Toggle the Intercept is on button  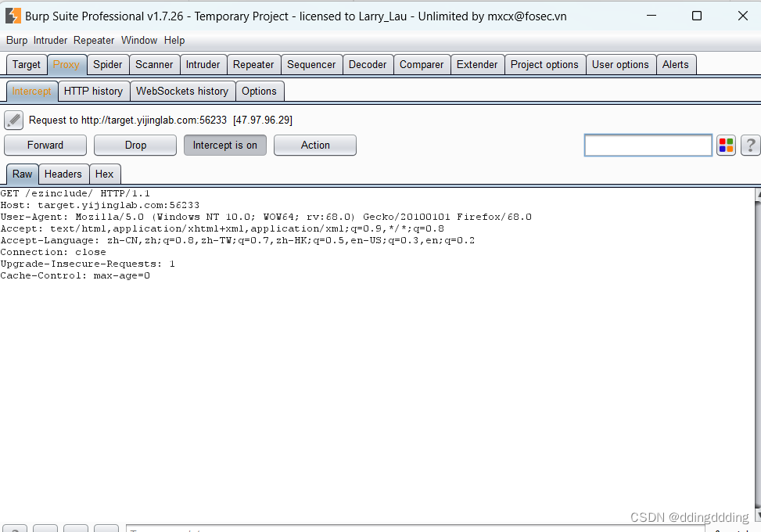(x=224, y=146)
